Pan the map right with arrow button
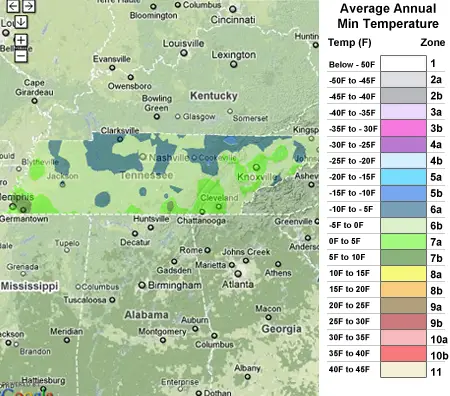The image size is (450, 396). [29, 6]
